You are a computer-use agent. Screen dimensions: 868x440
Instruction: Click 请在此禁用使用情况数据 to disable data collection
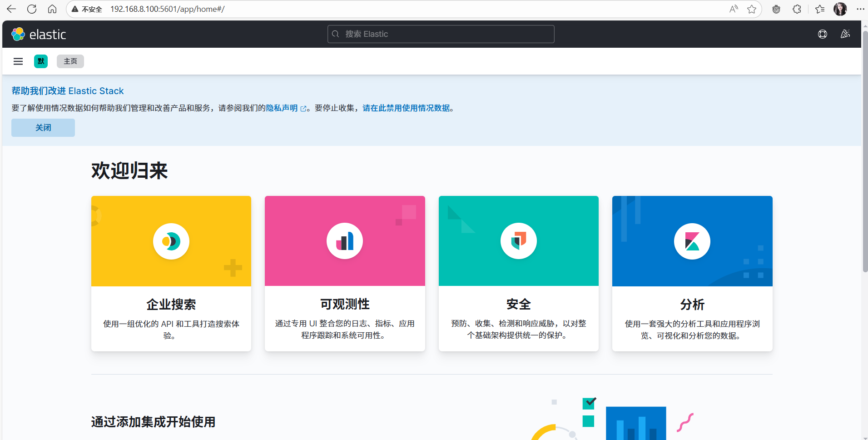click(x=407, y=108)
